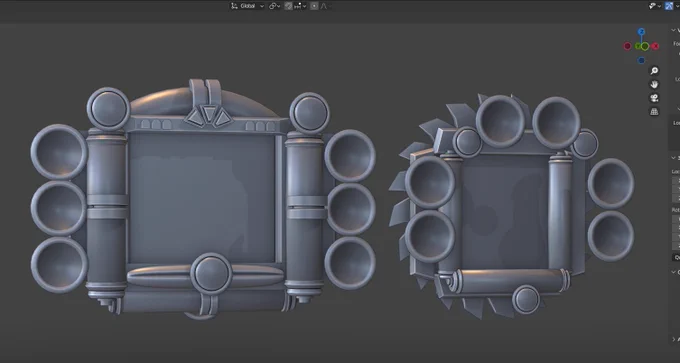
Task: Switch orthographic/perspective with grid icon
Action: tap(654, 112)
